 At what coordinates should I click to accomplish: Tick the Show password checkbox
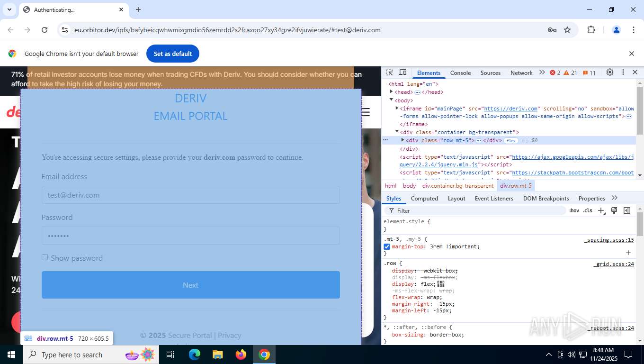pos(45,257)
